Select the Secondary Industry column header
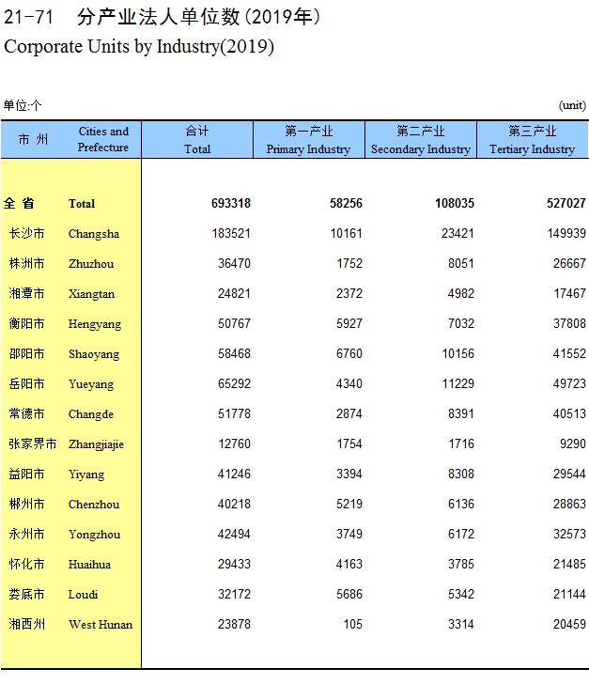Viewport: 589px width, 700px height. click(x=421, y=139)
